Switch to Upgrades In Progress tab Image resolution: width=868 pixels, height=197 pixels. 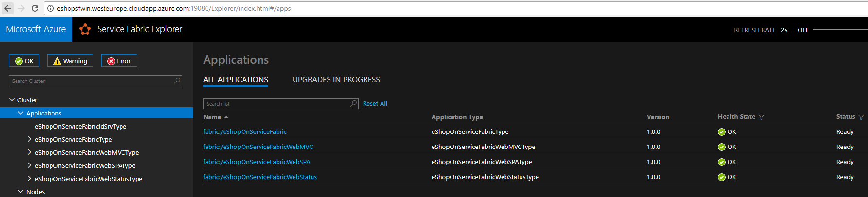pyautogui.click(x=336, y=80)
